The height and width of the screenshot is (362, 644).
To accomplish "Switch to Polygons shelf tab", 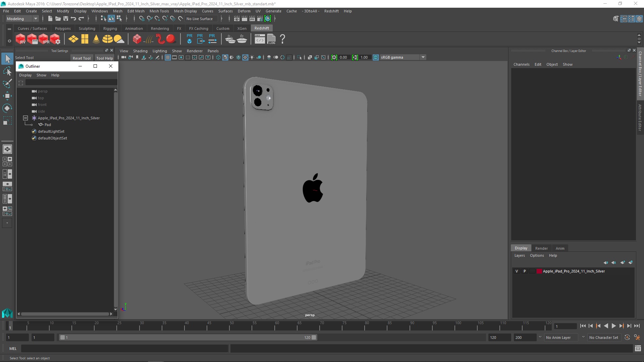I will click(63, 28).
